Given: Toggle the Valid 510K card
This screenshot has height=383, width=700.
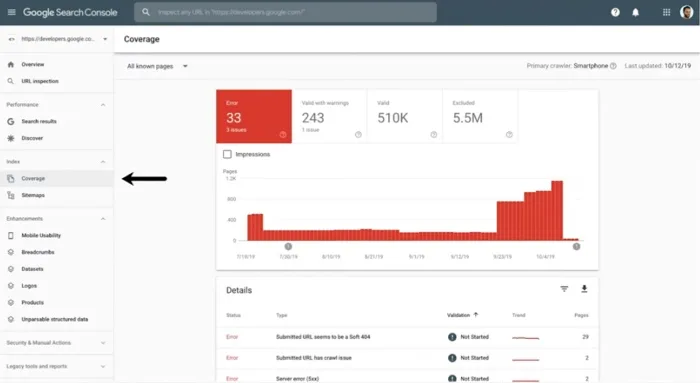Looking at the screenshot, I should (405, 117).
